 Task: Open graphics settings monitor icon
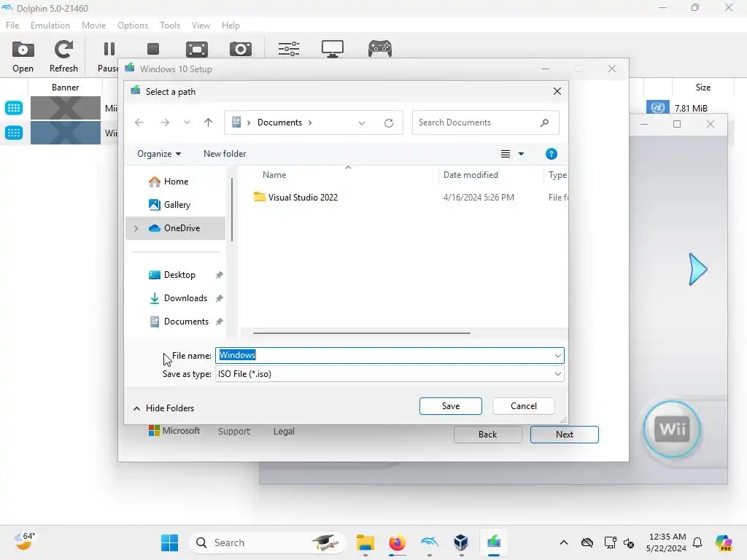point(333,49)
